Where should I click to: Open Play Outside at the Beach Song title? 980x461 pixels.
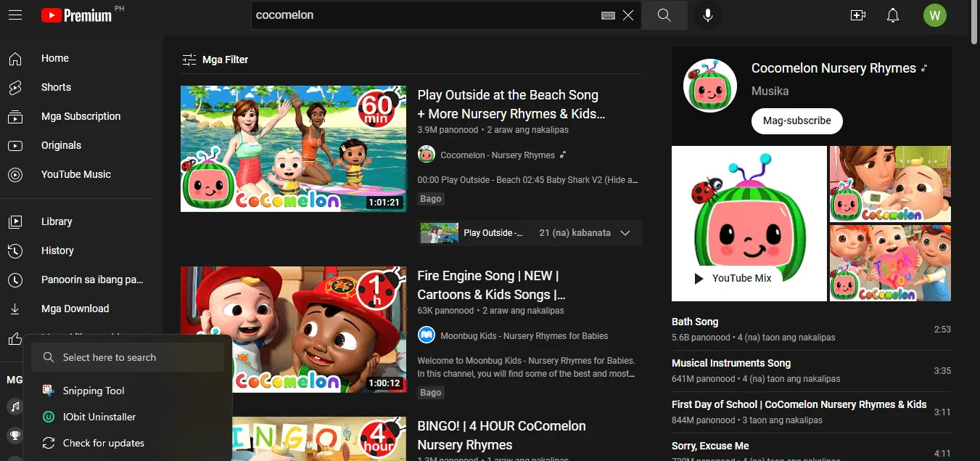click(x=511, y=104)
